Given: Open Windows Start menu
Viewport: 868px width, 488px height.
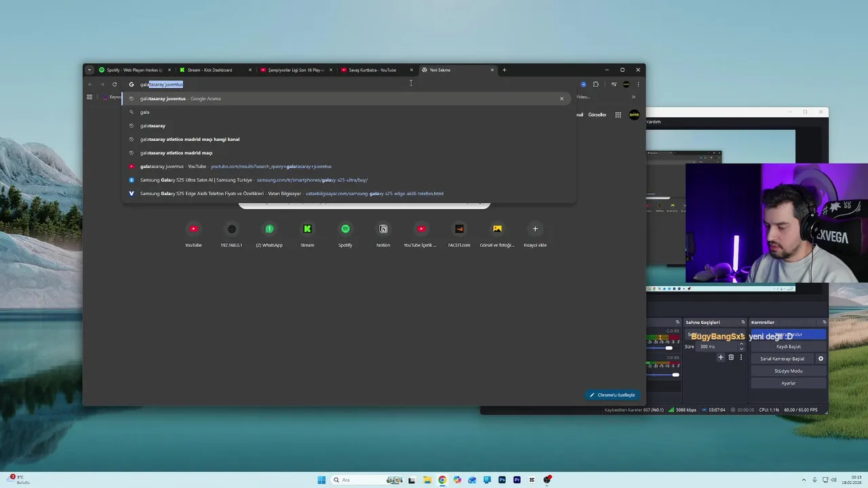Looking at the screenshot, I should tap(321, 480).
